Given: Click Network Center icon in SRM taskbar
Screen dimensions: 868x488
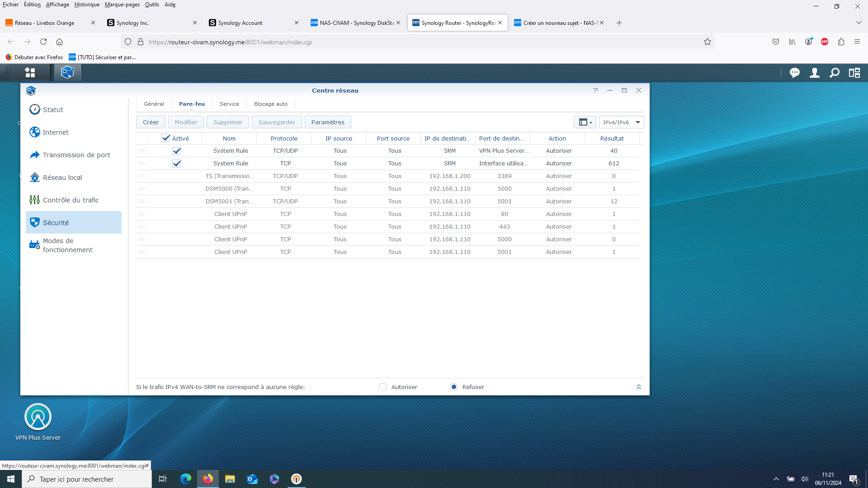Looking at the screenshot, I should pyautogui.click(x=67, y=72).
